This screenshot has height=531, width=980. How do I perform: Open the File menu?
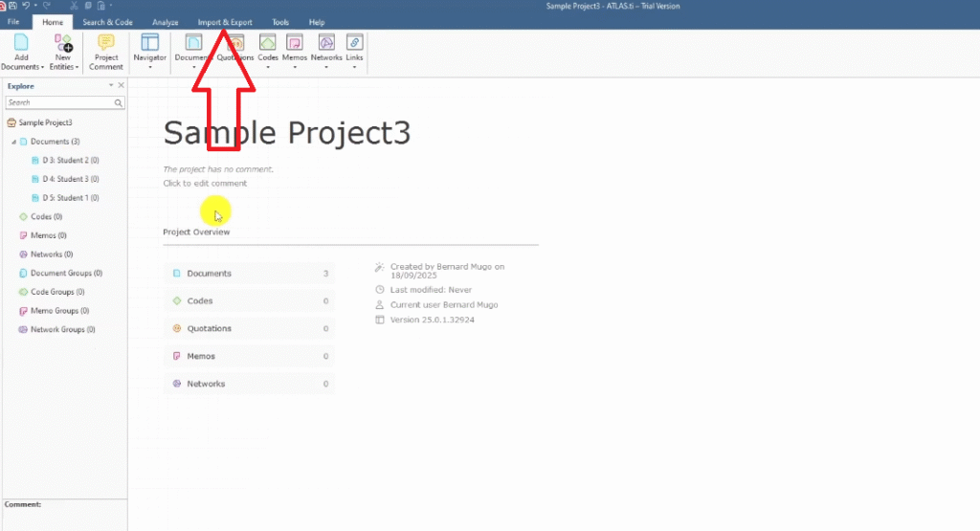click(x=14, y=22)
